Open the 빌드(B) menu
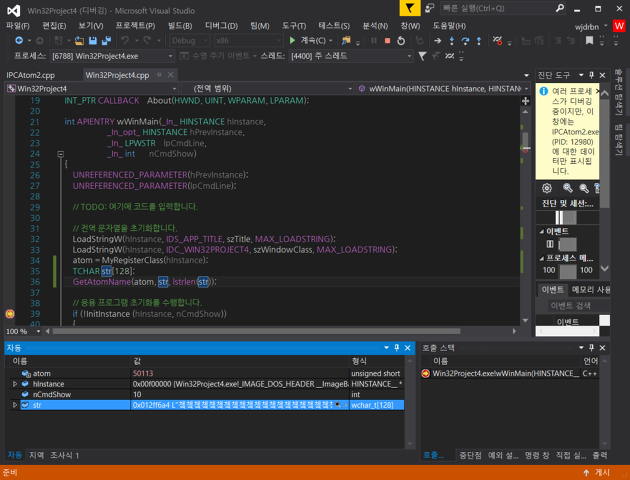Viewport: 630px width, 480px height. [x=180, y=26]
